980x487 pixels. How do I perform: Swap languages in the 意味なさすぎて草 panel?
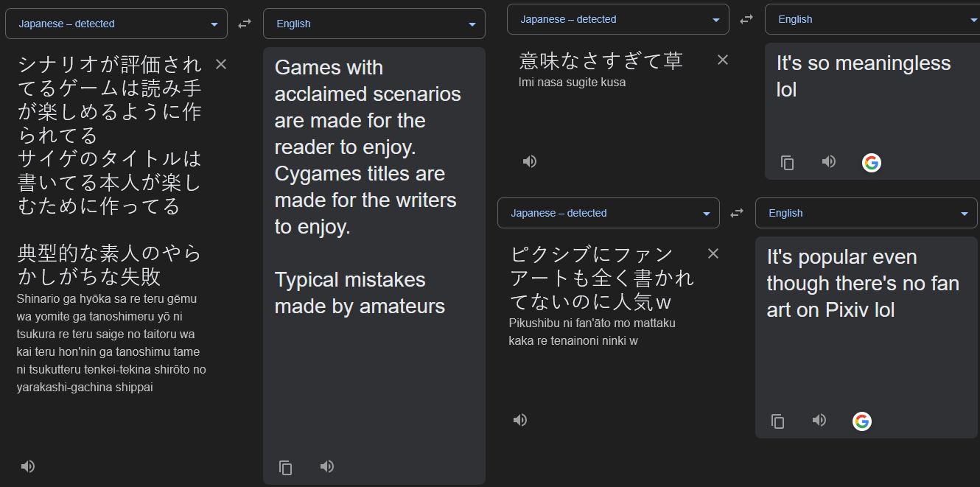[x=746, y=19]
